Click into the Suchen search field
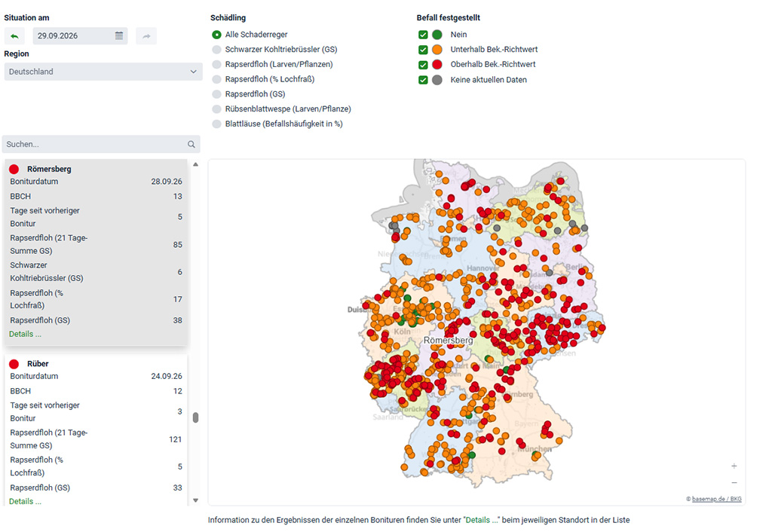772x532 pixels. coord(101,144)
